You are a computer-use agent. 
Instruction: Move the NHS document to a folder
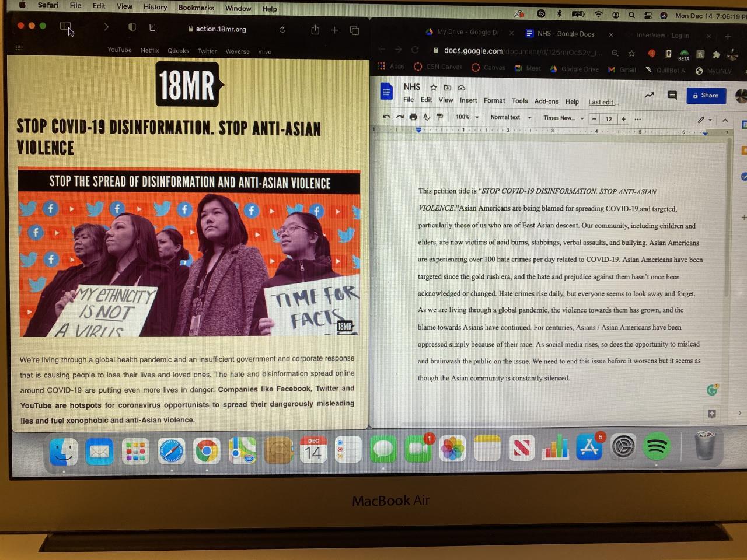448,87
